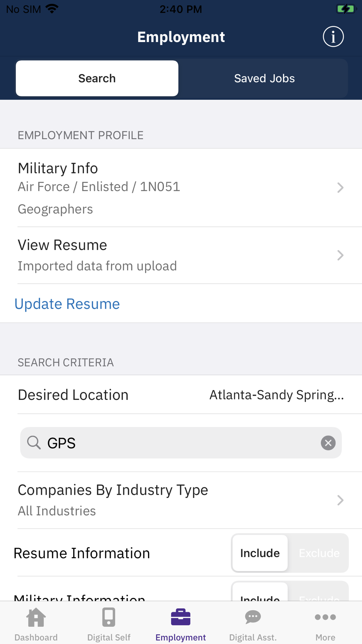Expand Military Info chevron

click(x=340, y=188)
